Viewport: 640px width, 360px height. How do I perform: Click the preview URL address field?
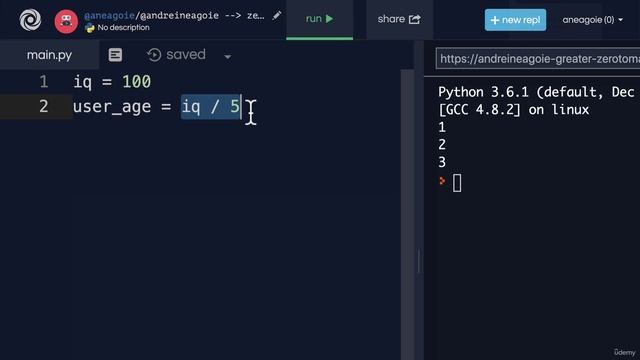coord(538,59)
